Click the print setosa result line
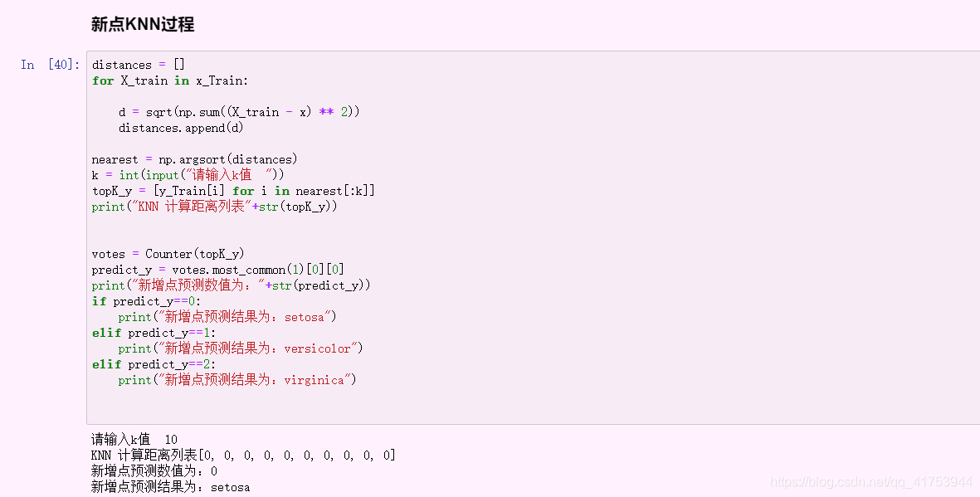Viewport: 980px width, 497px height. coord(227,317)
